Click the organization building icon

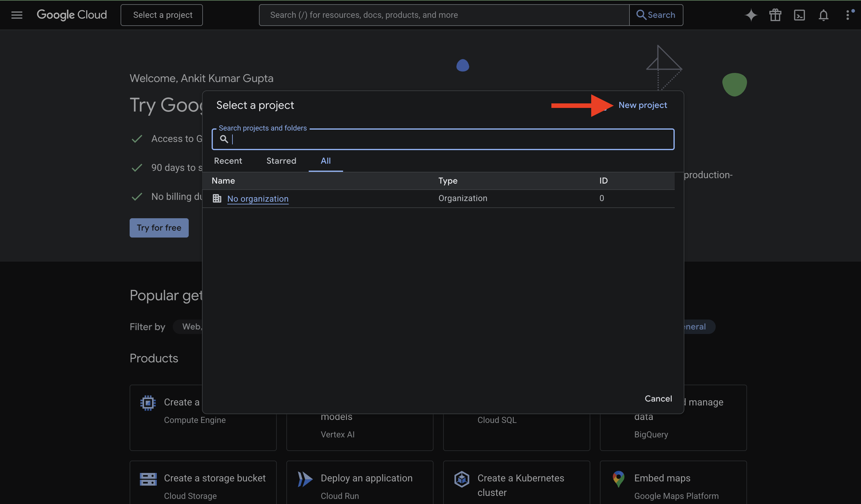pyautogui.click(x=217, y=199)
